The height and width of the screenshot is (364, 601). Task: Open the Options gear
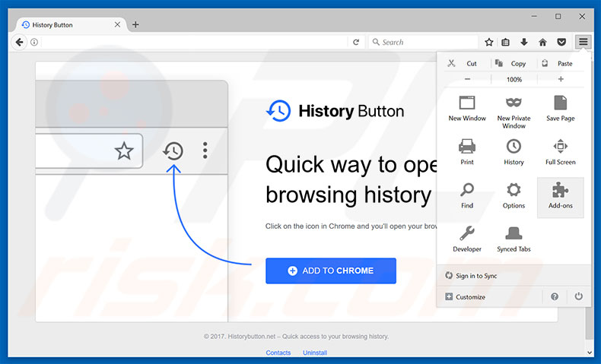point(514,195)
